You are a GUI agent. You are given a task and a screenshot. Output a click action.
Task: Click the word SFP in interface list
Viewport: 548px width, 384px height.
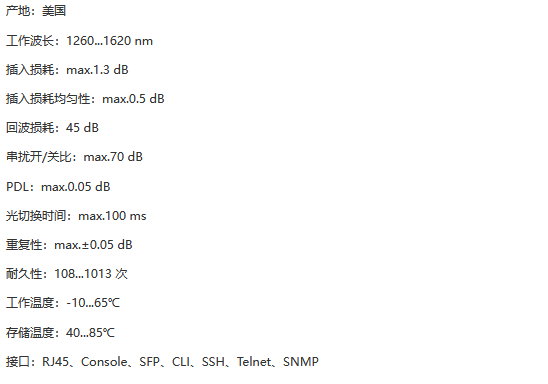(x=149, y=362)
